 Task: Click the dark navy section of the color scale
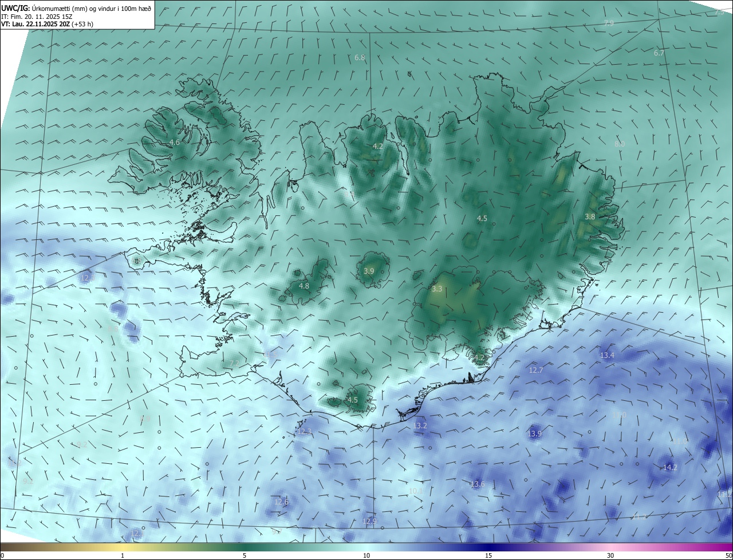pyautogui.click(x=488, y=547)
